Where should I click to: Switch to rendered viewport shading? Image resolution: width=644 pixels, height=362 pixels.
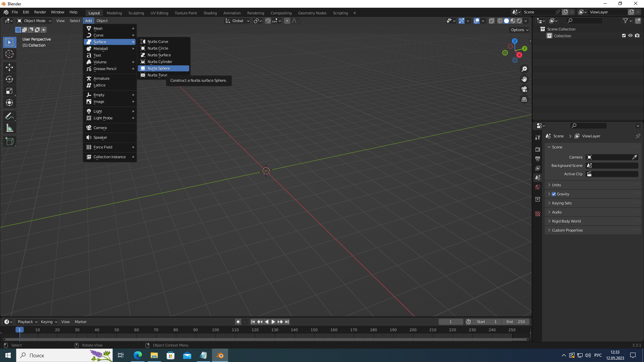519,21
